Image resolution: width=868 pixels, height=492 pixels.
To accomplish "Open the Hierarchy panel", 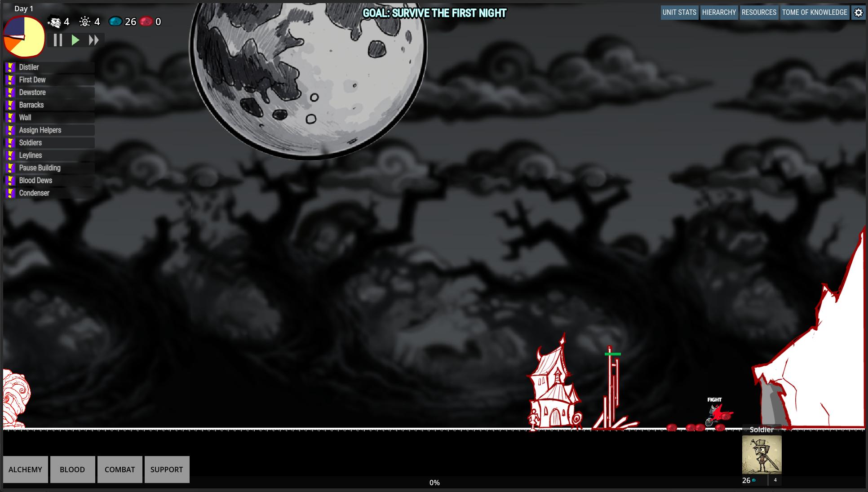I will pyautogui.click(x=719, y=13).
